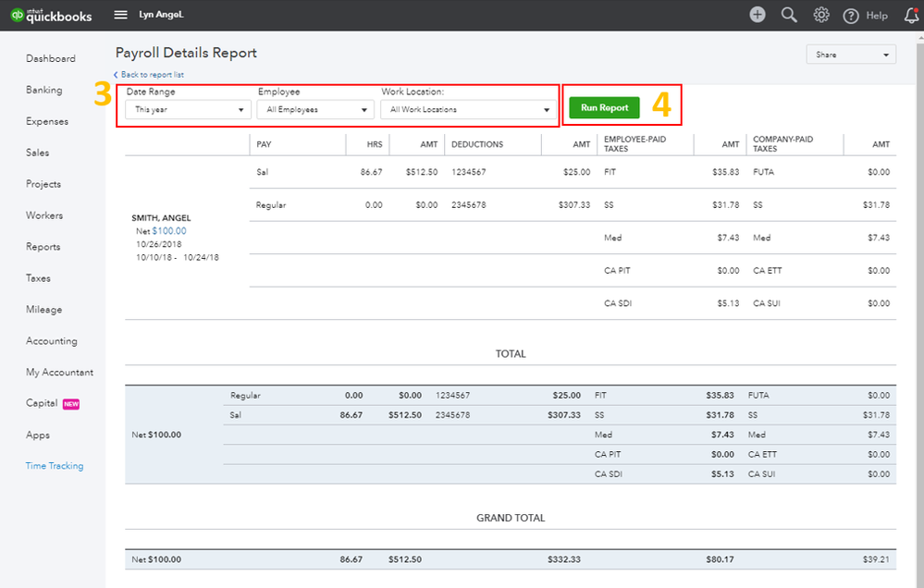This screenshot has width=924, height=588.
Task: Click the vertical scrollbar on right edge
Action: click(920, 295)
